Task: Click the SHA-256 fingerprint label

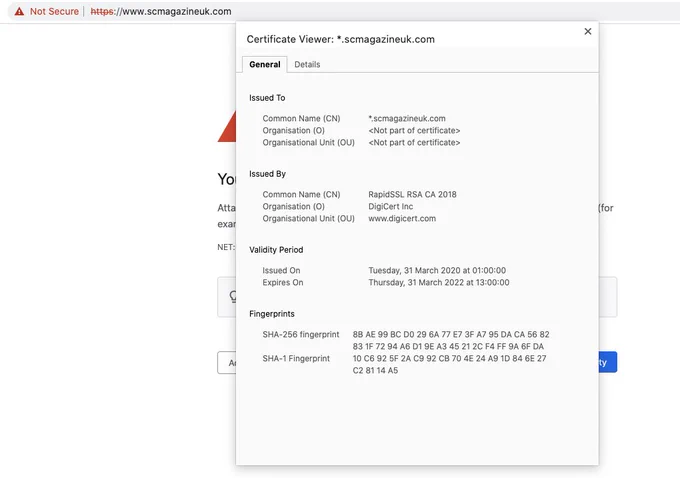Action: (301, 334)
